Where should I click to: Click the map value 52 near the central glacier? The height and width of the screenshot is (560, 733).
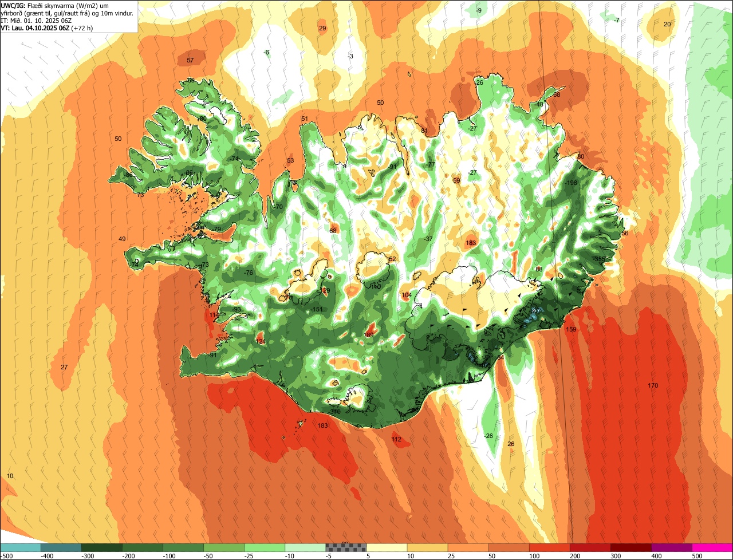coord(392,259)
